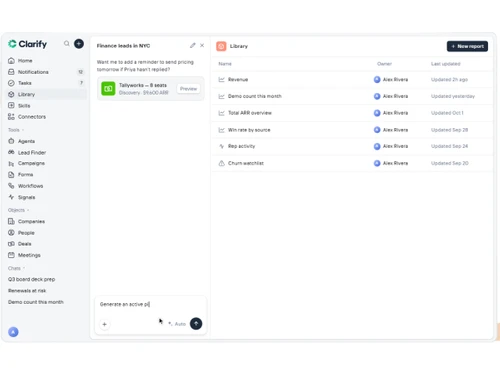Sort by Owner column header

tap(384, 64)
